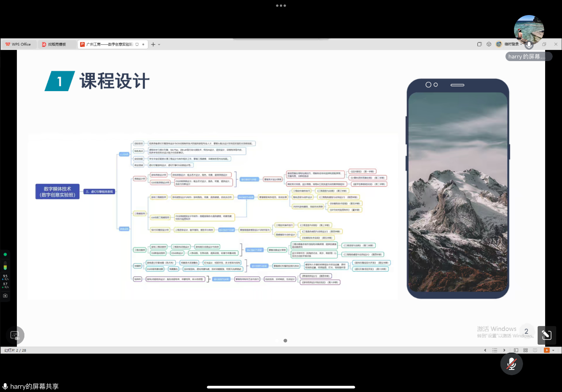562x392 pixels.
Task: Go to the previous slide arrow
Action: pos(485,350)
